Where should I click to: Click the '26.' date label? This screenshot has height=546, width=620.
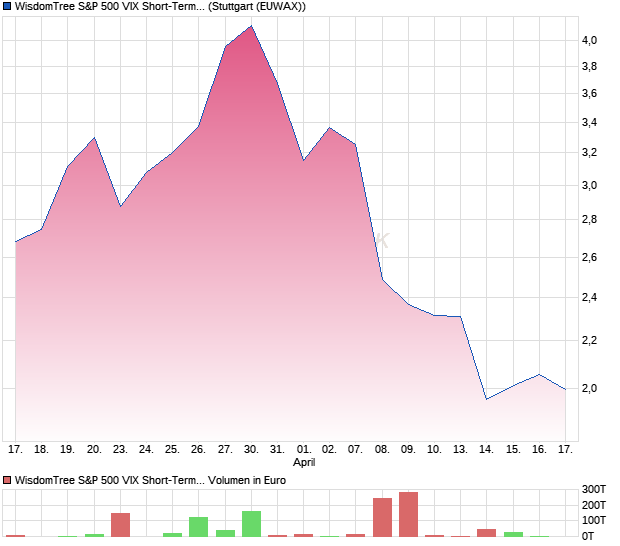198,449
